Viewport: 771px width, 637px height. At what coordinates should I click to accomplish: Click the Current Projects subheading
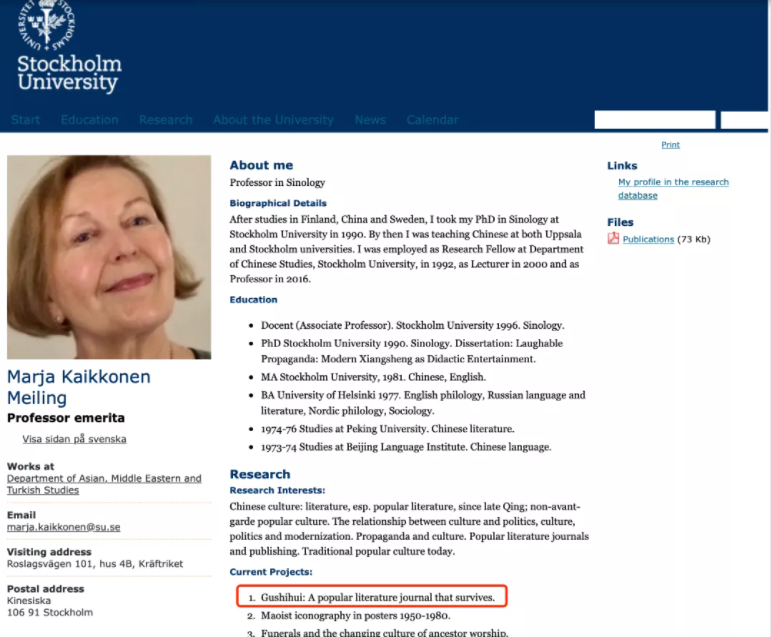(271, 572)
